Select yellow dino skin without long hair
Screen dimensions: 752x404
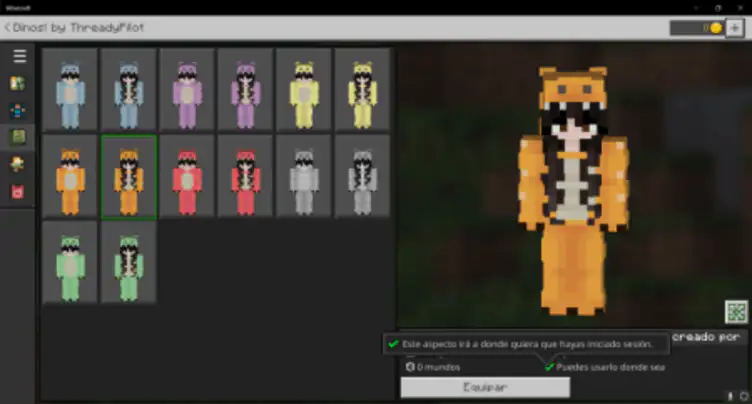[x=304, y=90]
